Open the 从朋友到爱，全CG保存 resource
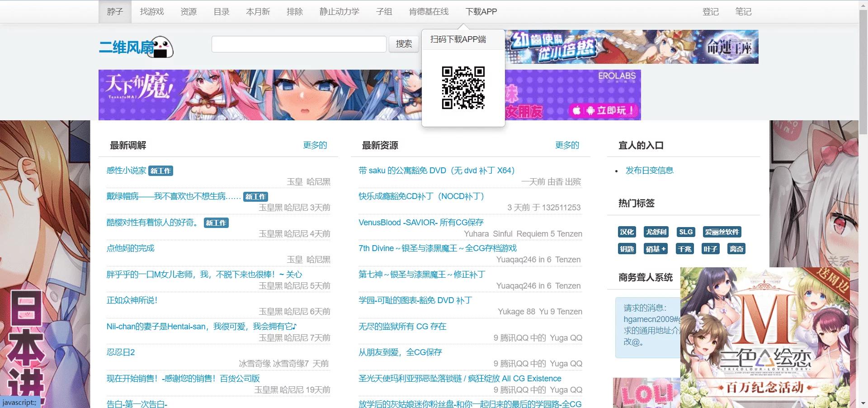This screenshot has height=408, width=868. 400,352
